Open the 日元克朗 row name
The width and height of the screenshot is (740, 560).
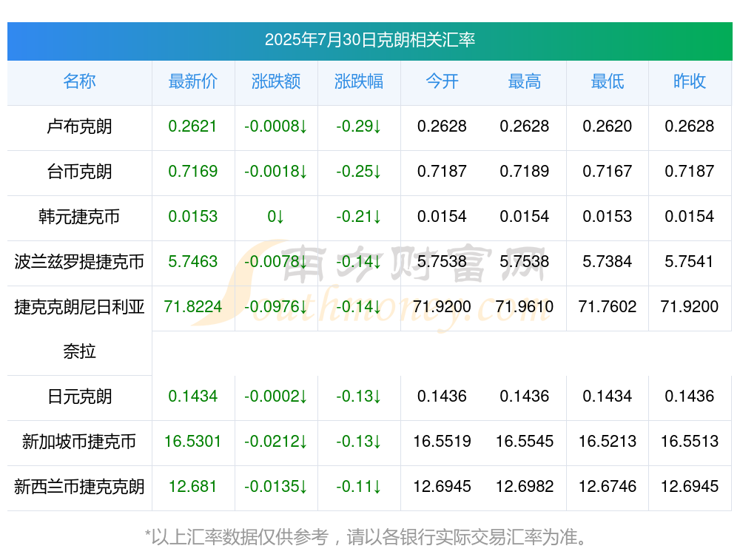(x=79, y=397)
